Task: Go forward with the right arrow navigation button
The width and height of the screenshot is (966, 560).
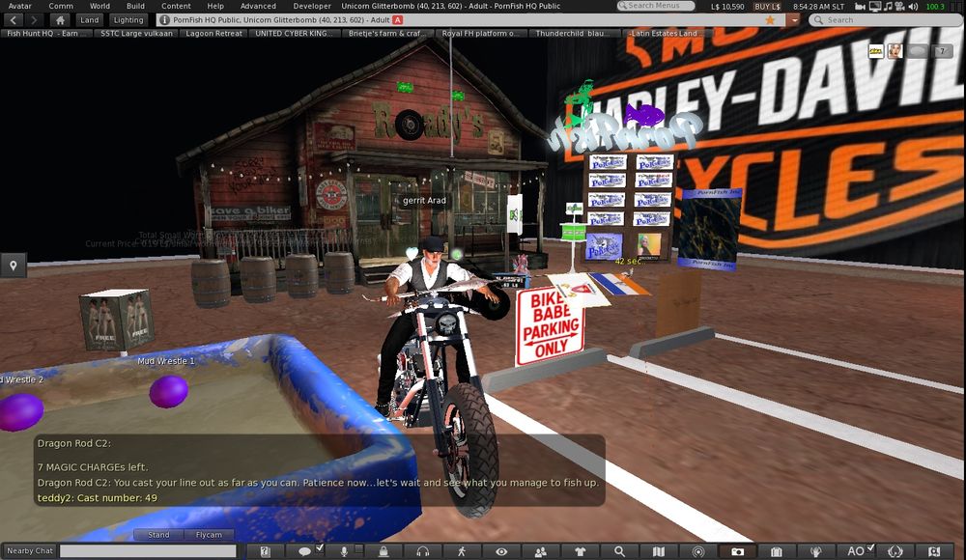Action: pos(35,20)
